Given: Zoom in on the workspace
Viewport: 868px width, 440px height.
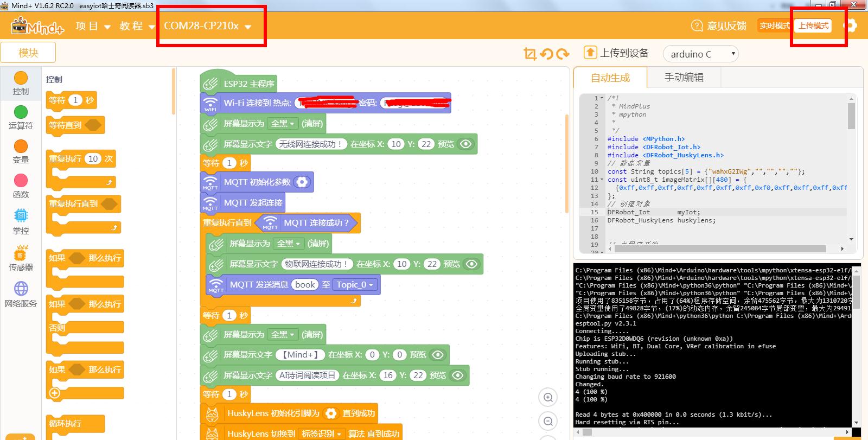Looking at the screenshot, I should click(548, 398).
